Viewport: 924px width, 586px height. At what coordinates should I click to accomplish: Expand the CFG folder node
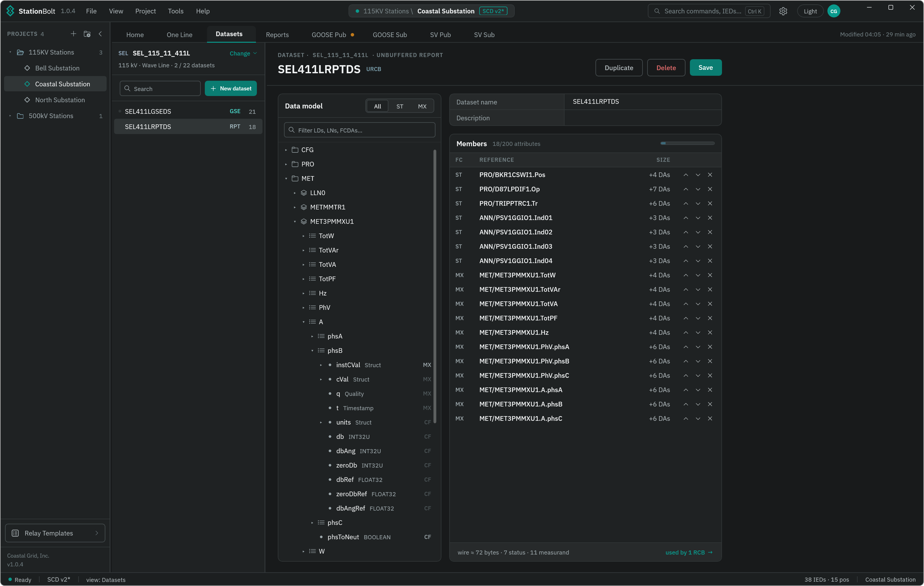pos(286,150)
